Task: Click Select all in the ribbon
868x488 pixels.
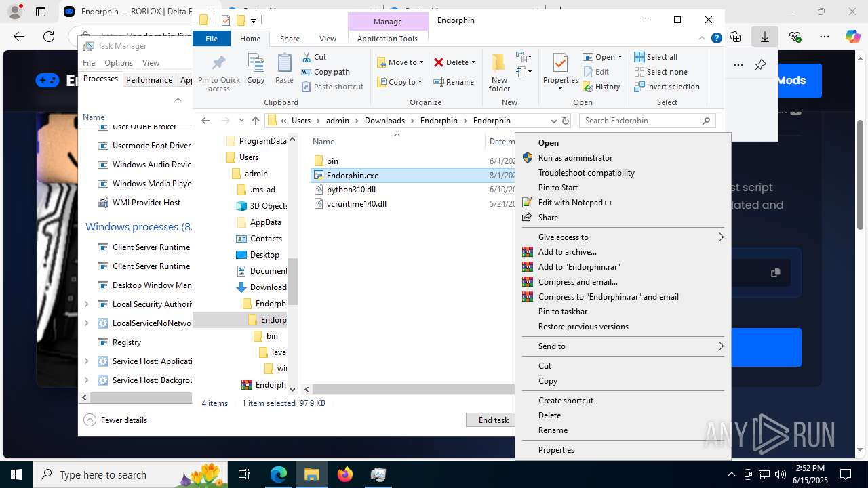Action: tap(655, 57)
